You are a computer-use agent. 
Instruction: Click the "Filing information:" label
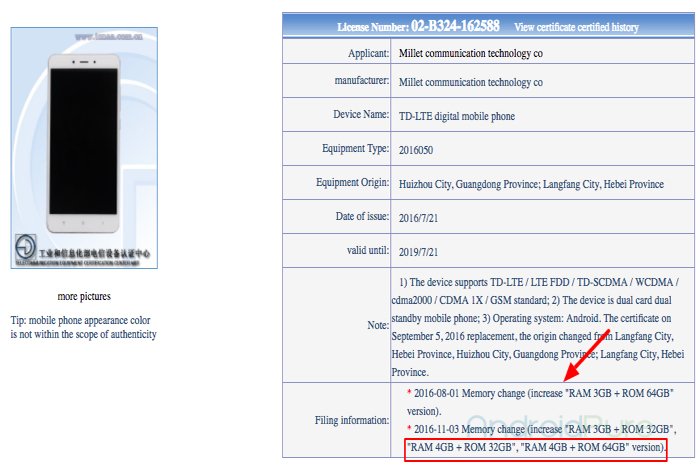pyautogui.click(x=352, y=420)
